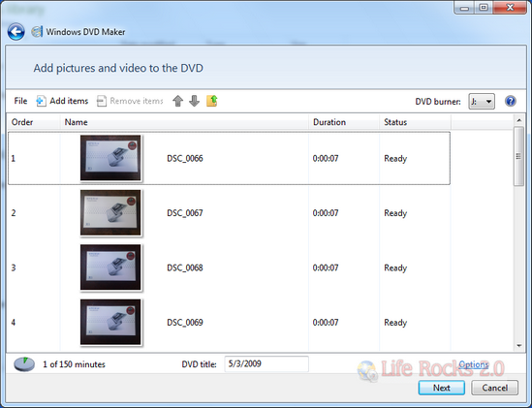Click the blue back arrow button

tap(16, 32)
